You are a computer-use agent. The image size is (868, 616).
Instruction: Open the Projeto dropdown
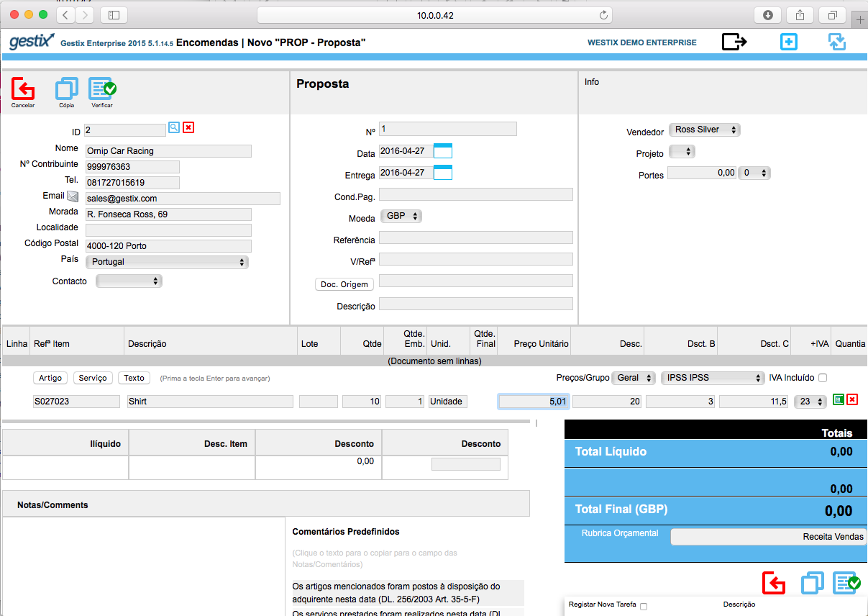tap(682, 152)
